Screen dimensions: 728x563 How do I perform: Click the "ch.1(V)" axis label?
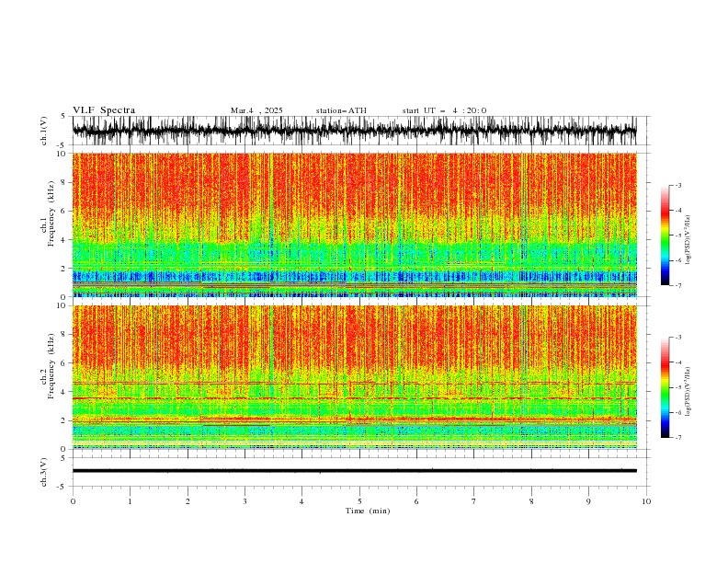click(44, 131)
